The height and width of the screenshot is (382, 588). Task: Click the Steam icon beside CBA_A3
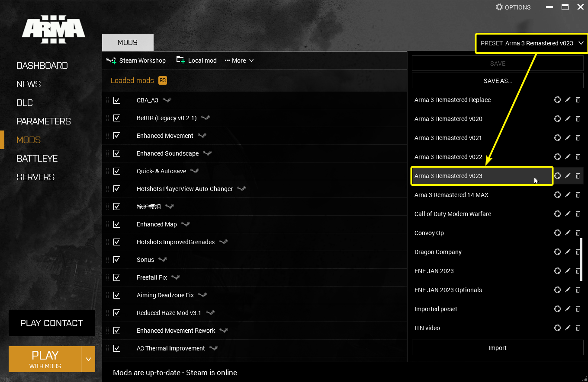pyautogui.click(x=167, y=100)
